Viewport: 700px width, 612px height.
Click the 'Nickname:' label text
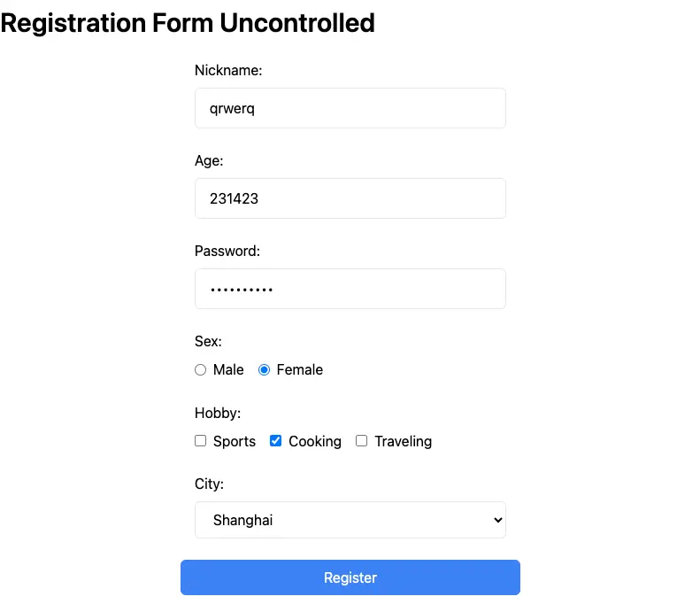tap(228, 71)
